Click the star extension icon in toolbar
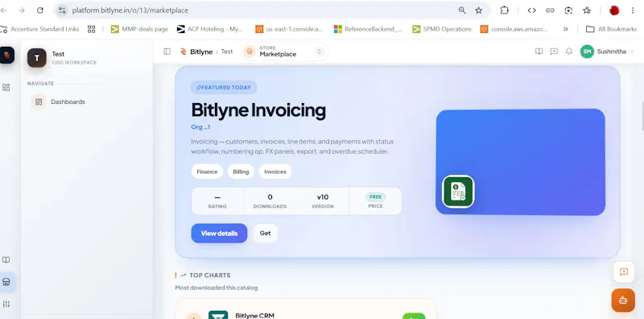The height and width of the screenshot is (319, 644). coord(587,10)
